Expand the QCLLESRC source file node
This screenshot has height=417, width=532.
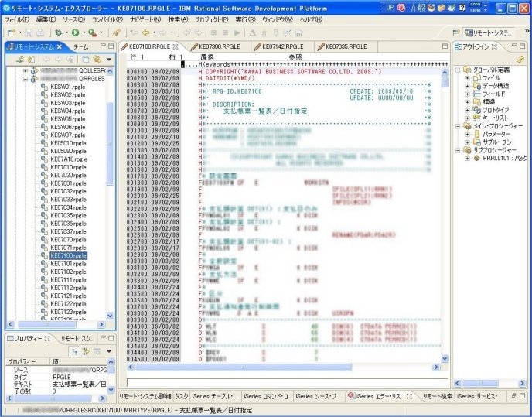point(26,70)
